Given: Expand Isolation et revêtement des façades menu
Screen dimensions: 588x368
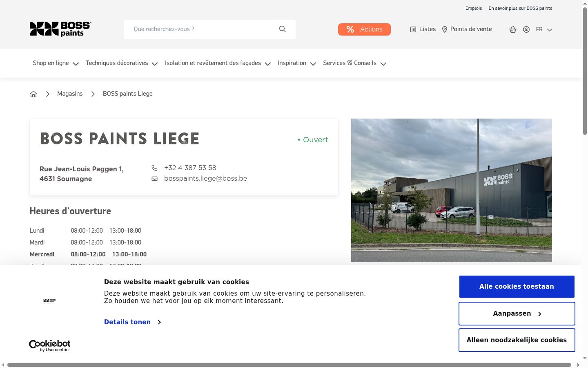Looking at the screenshot, I should pos(218,63).
